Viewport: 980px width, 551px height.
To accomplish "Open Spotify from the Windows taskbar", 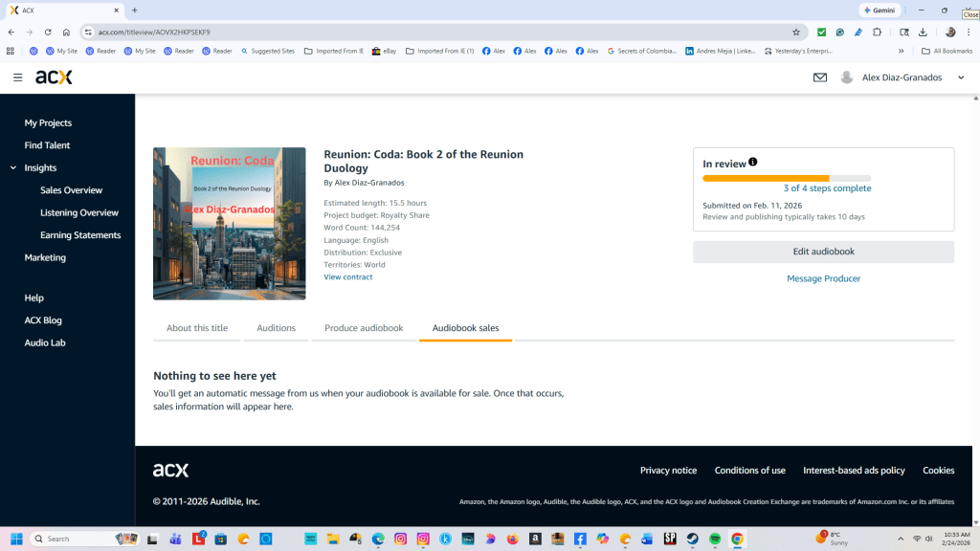I will tap(714, 539).
